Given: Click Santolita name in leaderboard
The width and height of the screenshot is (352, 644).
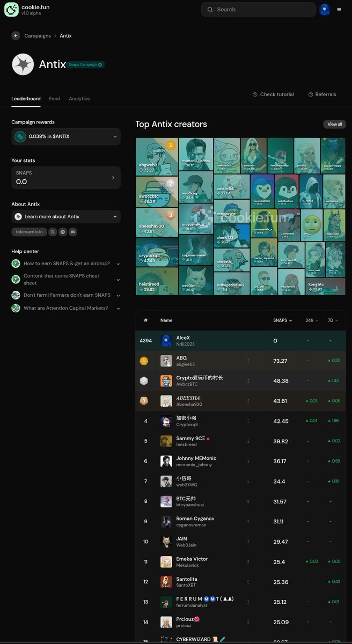Looking at the screenshot, I should click(x=187, y=579).
